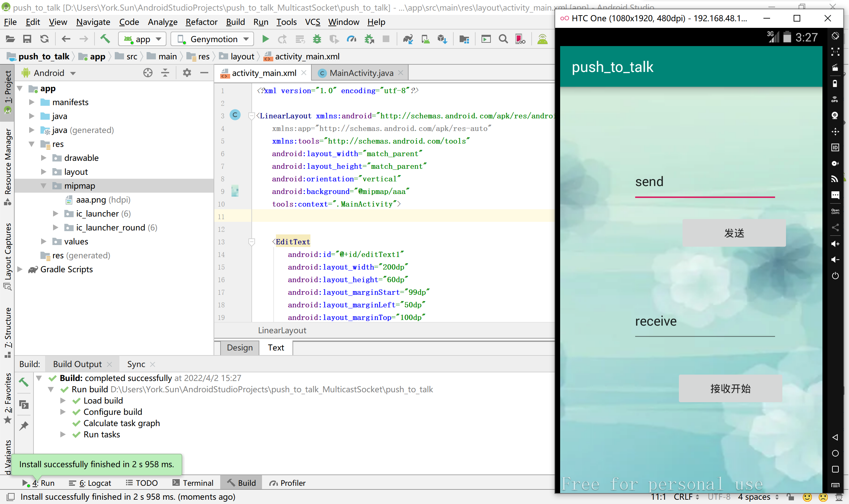Viewport: 849px width, 504px height.
Task: Click the aaa image gutter preview swatch
Action: pyautogui.click(x=235, y=191)
